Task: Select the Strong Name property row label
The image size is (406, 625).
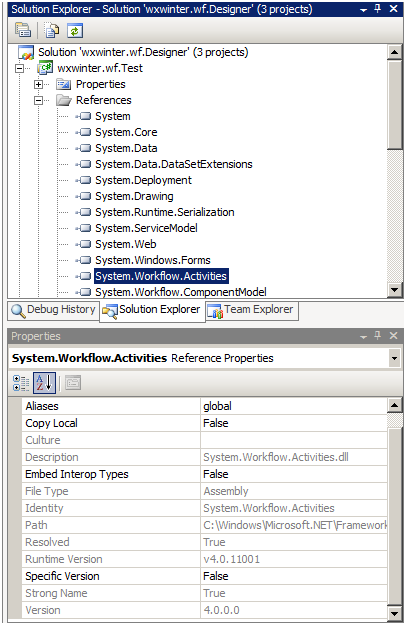Action: 56,593
